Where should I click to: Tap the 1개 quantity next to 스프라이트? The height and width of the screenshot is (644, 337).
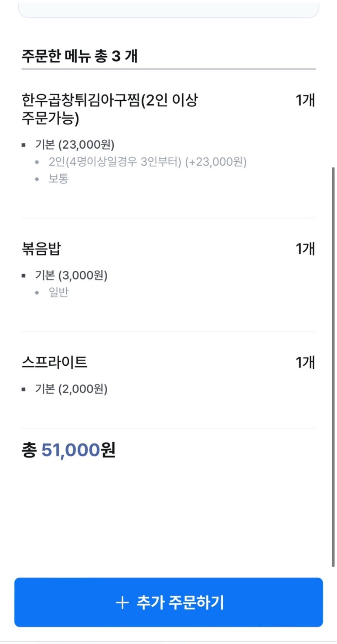click(305, 362)
